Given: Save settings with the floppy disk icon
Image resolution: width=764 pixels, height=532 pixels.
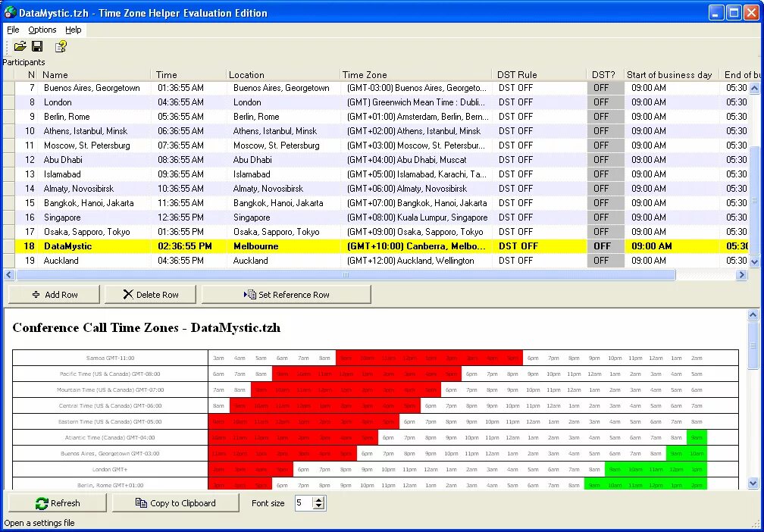Looking at the screenshot, I should pos(37,46).
